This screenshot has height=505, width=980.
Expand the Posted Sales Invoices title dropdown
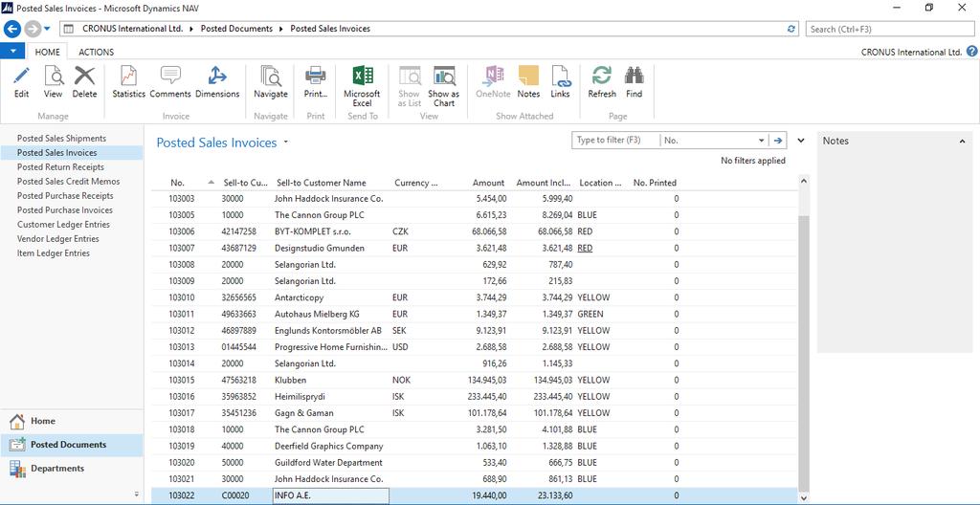(x=286, y=143)
